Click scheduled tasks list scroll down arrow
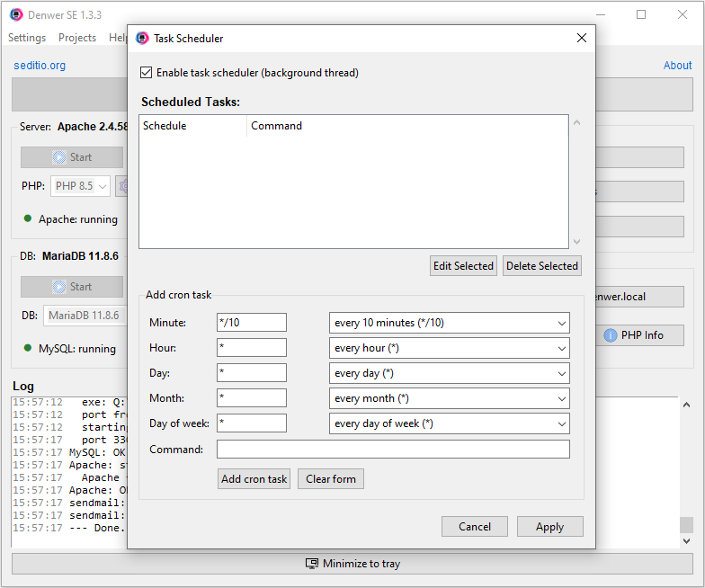This screenshot has height=588, width=705. (x=577, y=241)
